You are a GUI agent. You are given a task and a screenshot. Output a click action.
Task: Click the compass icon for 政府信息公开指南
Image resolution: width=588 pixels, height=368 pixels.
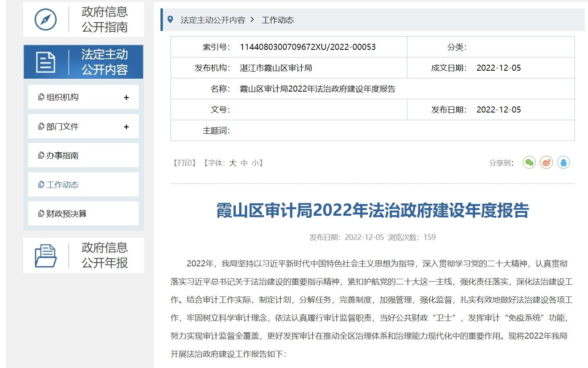pos(45,19)
